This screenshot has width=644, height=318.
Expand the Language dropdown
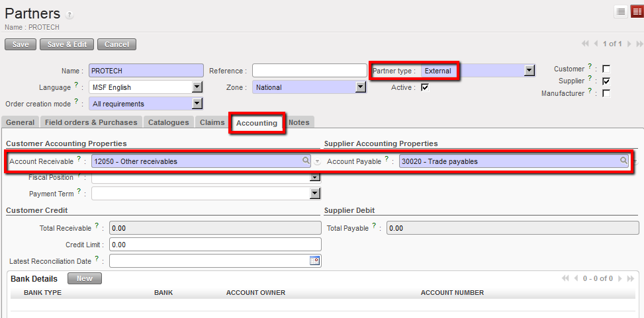(197, 87)
